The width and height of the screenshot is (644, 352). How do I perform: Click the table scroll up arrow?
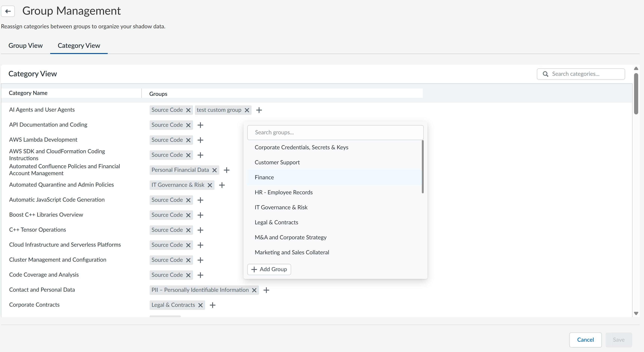pyautogui.click(x=636, y=69)
